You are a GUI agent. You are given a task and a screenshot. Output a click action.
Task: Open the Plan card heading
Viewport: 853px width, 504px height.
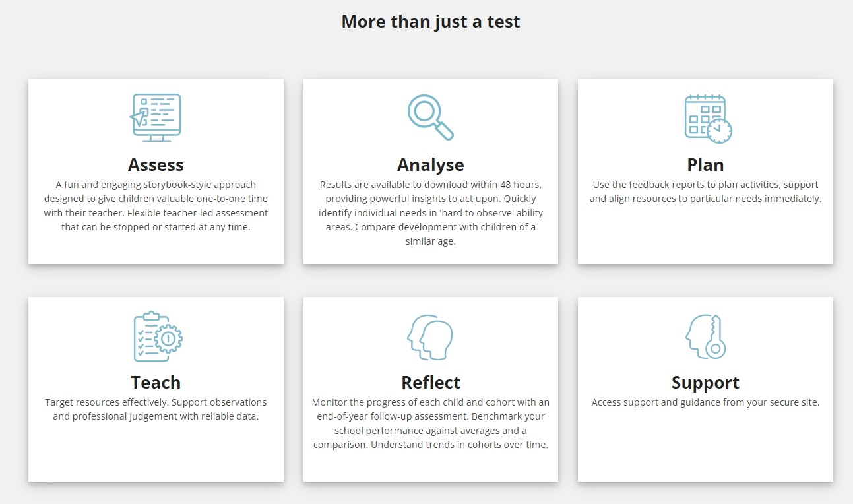[705, 164]
